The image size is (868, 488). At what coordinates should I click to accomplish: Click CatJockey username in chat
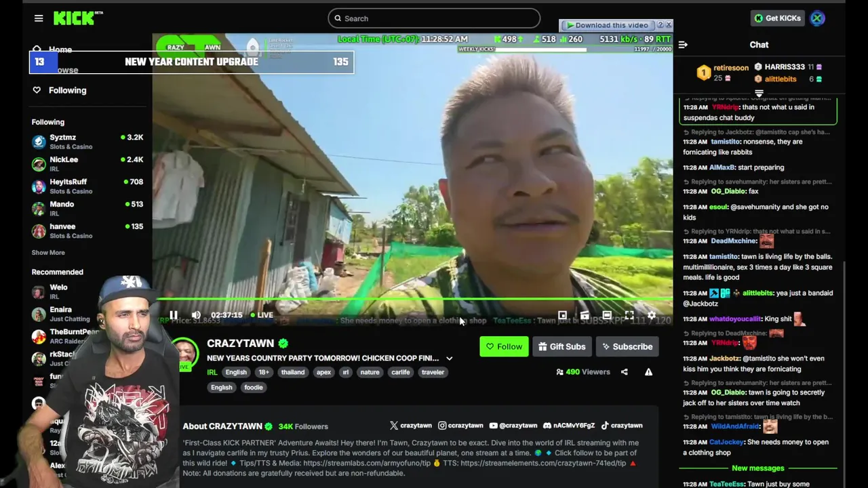pyautogui.click(x=727, y=442)
